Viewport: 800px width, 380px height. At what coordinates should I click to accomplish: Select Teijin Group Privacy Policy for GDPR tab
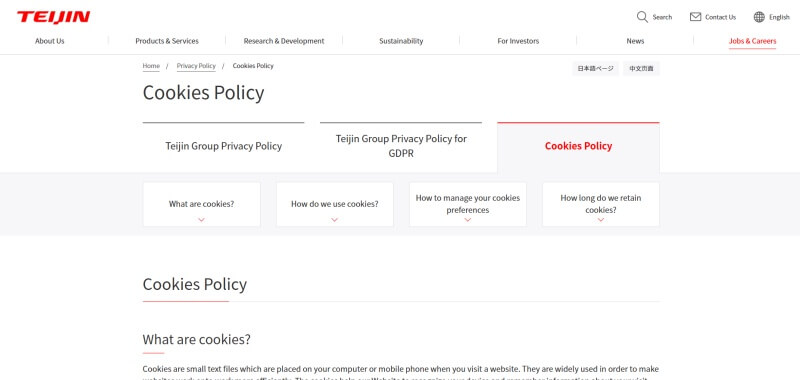point(401,146)
